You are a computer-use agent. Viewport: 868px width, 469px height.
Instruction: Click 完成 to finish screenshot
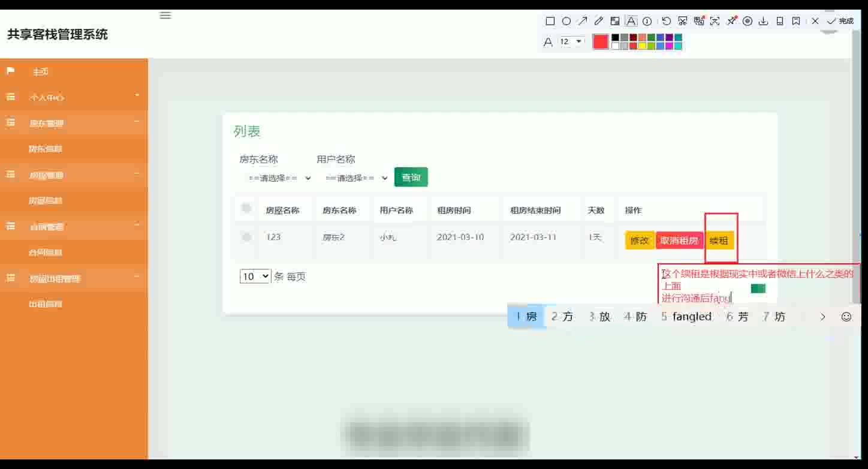(840, 21)
